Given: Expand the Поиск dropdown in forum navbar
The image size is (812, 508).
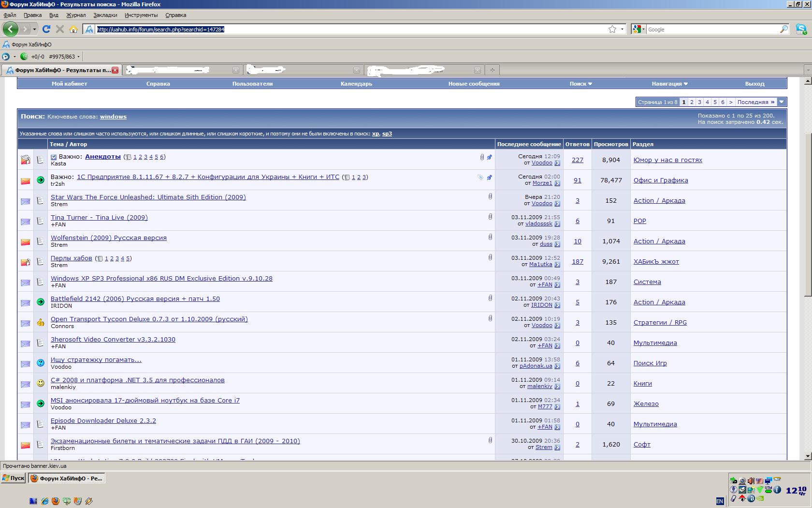Looking at the screenshot, I should coord(580,84).
